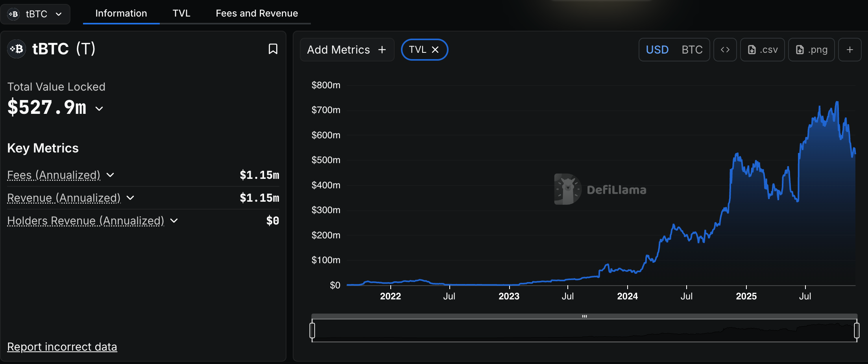
Task: Switch chart denomination to BTC
Action: coord(692,50)
